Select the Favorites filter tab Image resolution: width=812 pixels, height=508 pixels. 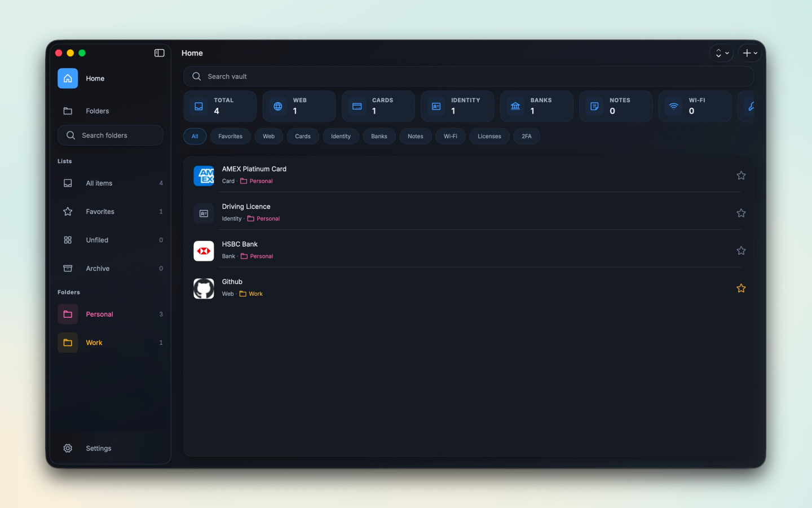point(231,137)
